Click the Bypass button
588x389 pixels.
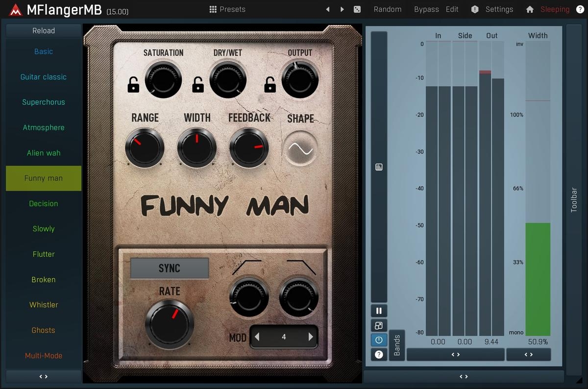click(x=426, y=9)
